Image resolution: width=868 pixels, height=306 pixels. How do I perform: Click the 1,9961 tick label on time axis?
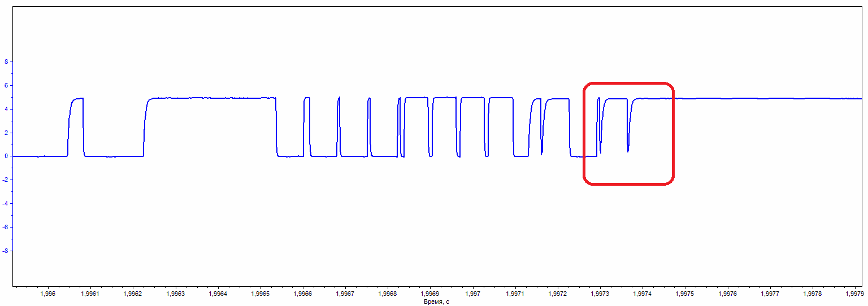coord(90,294)
